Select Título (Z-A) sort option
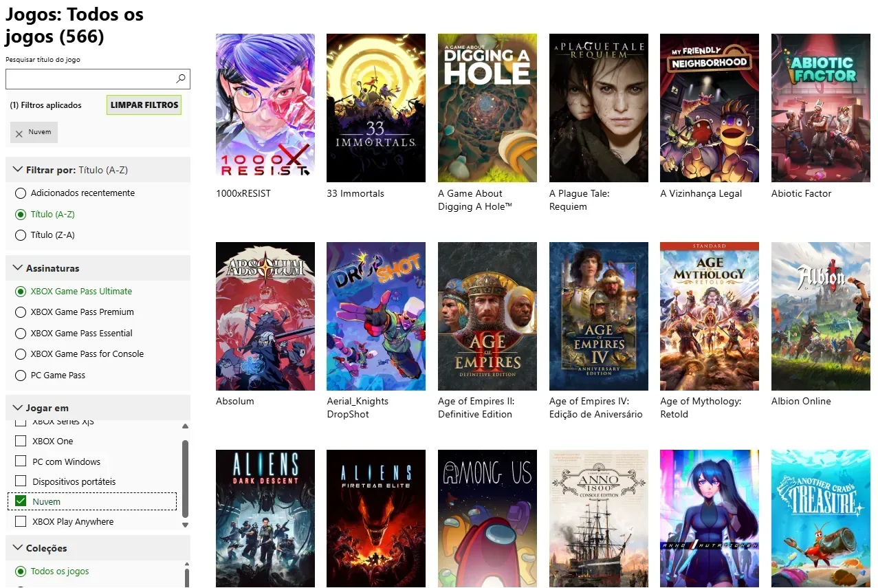Image resolution: width=878 pixels, height=588 pixels. tap(21, 235)
